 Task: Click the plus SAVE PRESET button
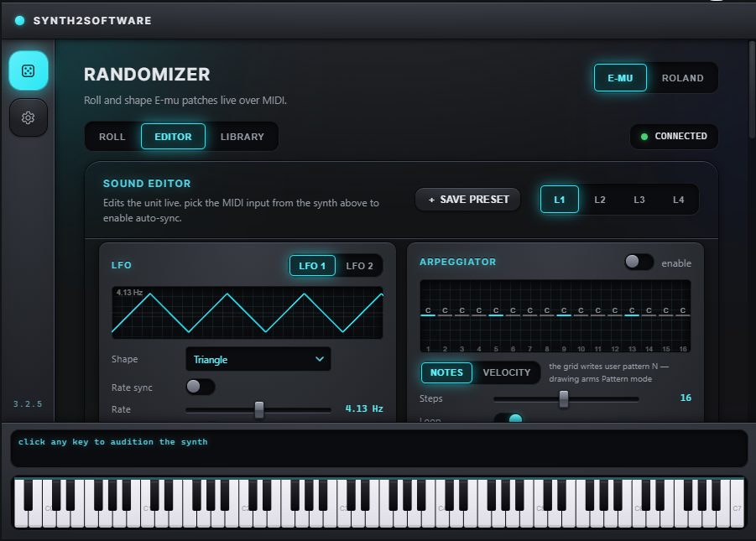pos(468,200)
